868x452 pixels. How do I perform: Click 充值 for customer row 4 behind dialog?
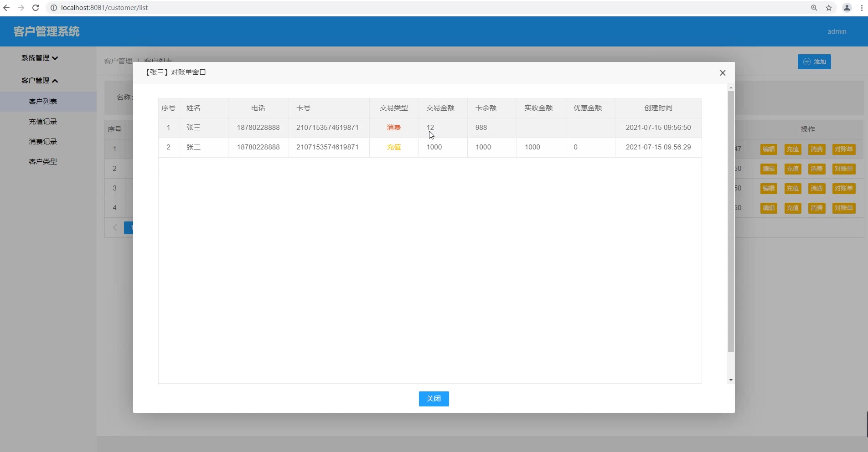(793, 208)
